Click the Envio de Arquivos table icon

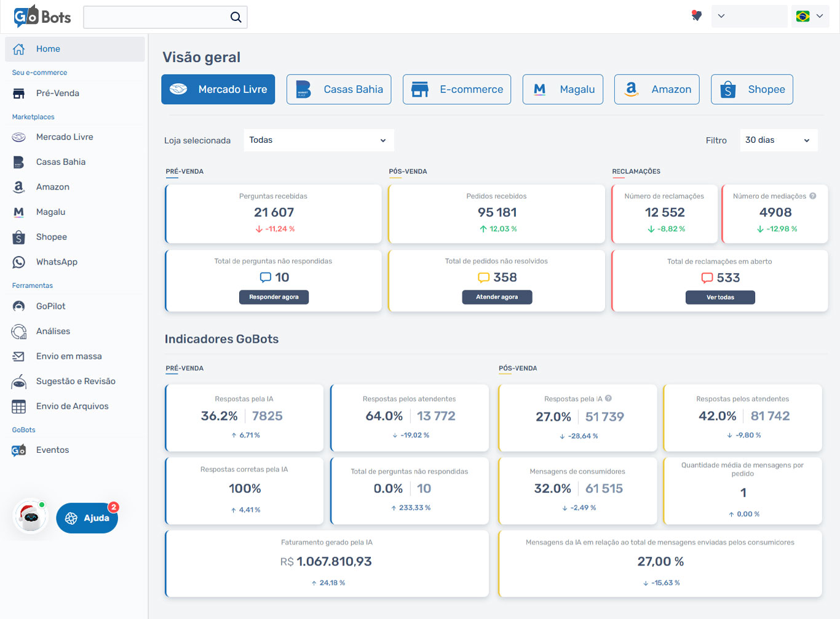point(19,407)
